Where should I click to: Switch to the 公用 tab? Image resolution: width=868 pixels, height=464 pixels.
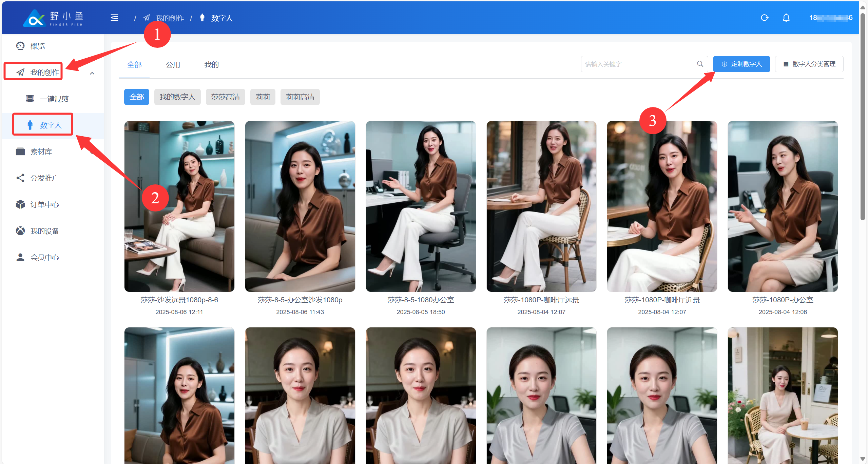point(173,64)
